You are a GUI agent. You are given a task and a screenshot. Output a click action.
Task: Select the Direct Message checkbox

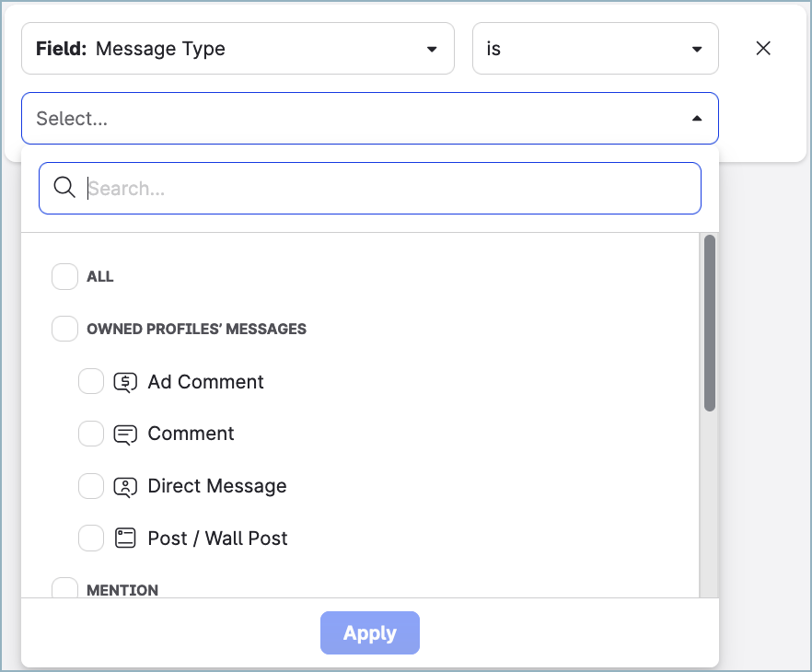(x=91, y=486)
